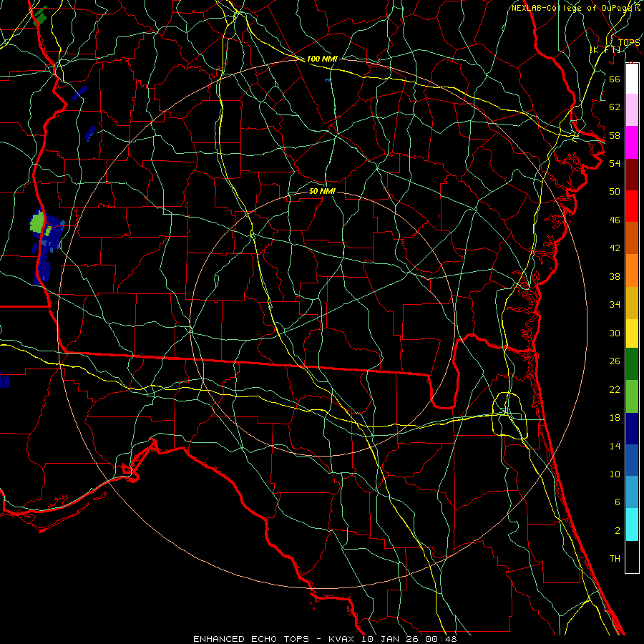Click the '58' scale value label

(x=615, y=135)
